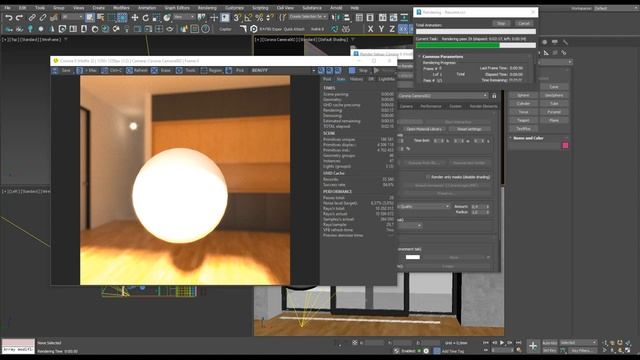640x360 pixels.
Task: Switch to the History tab
Action: (x=356, y=79)
